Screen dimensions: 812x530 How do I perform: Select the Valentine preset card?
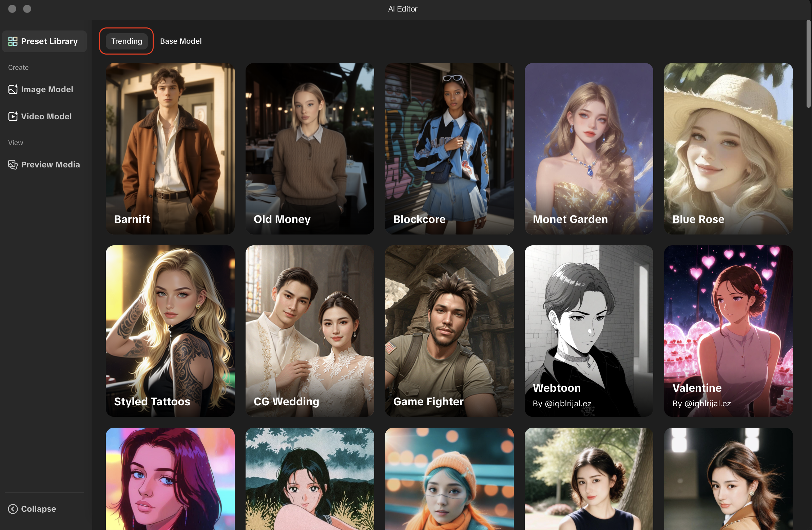pos(729,331)
